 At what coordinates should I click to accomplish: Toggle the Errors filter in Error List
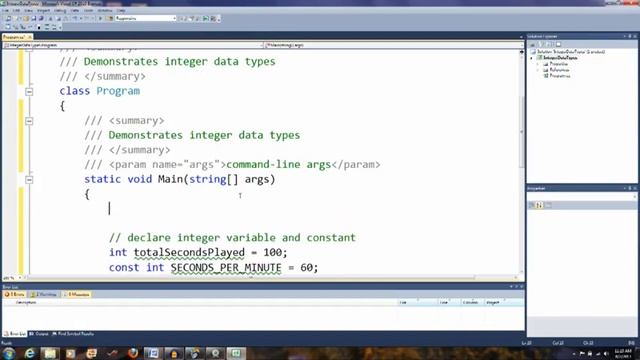pos(15,294)
